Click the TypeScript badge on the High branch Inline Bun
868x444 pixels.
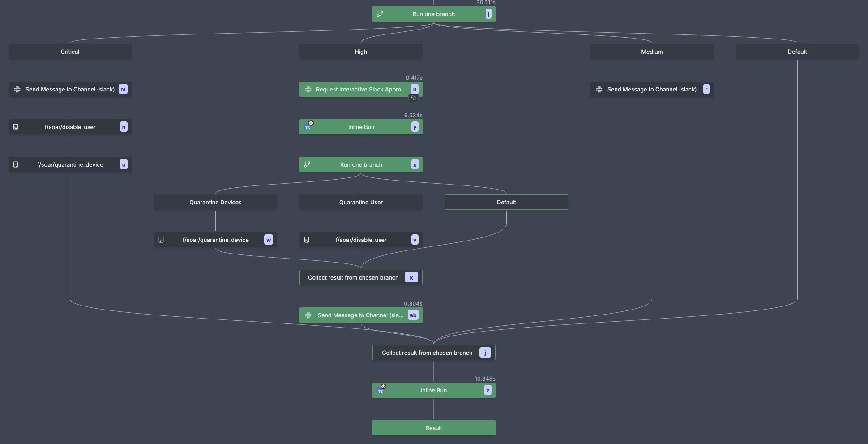coord(308,127)
